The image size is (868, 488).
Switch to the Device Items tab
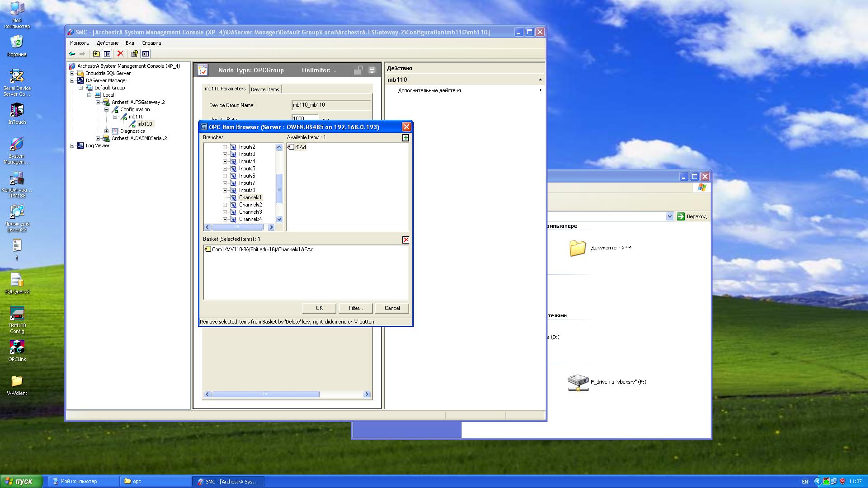(x=265, y=89)
